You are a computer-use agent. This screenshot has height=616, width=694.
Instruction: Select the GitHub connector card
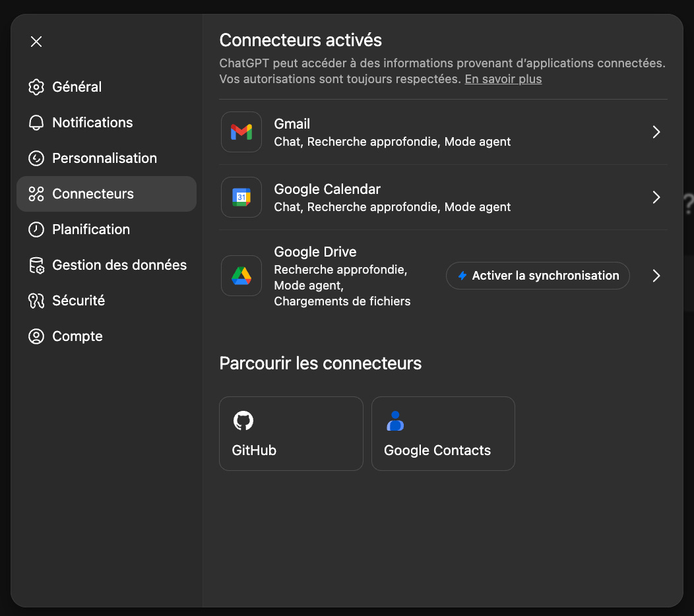291,434
